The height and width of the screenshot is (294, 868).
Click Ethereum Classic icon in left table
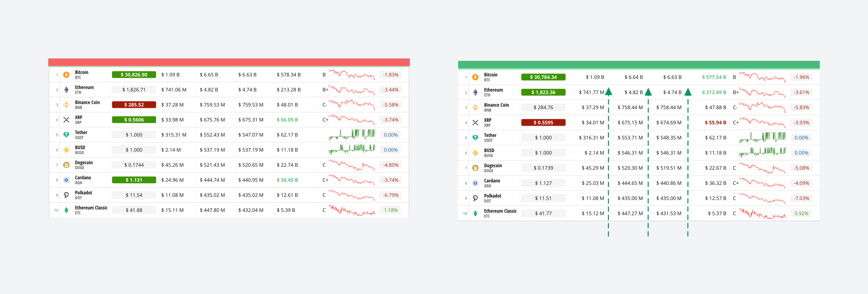click(66, 210)
